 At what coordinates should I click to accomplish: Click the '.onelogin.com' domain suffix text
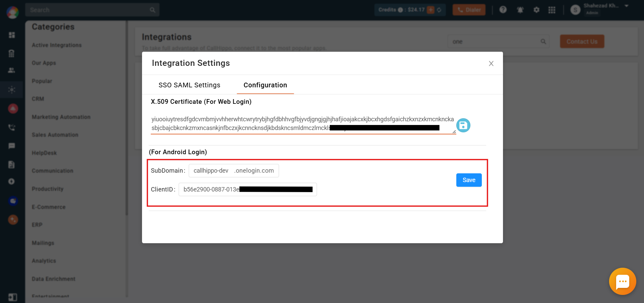point(254,171)
